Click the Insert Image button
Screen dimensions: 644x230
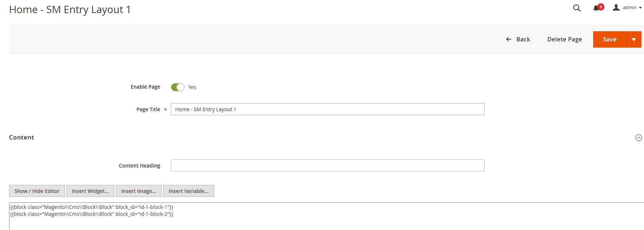[139, 191]
